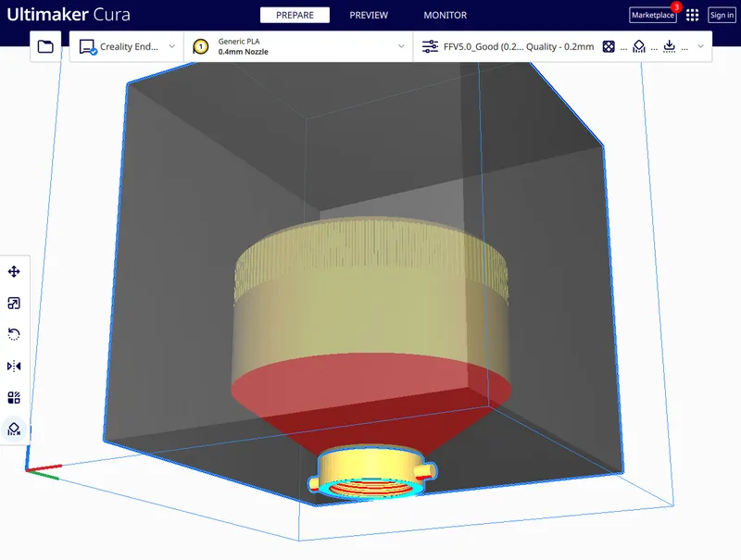This screenshot has height=560, width=741.
Task: Switch to the PREPARE stage
Action: tap(295, 15)
